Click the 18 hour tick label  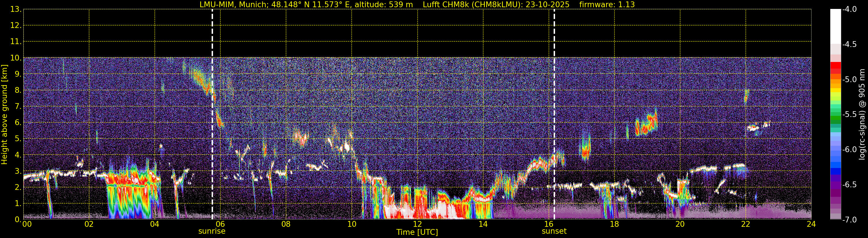[x=614, y=224]
